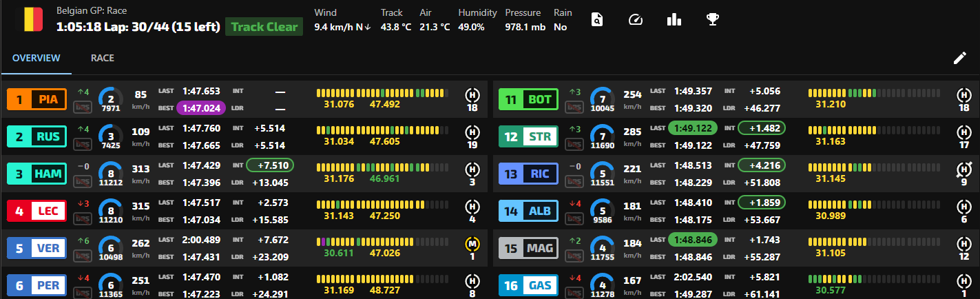Select driver tag 14 ALB
Screen dimensions: 980x299
tap(529, 212)
